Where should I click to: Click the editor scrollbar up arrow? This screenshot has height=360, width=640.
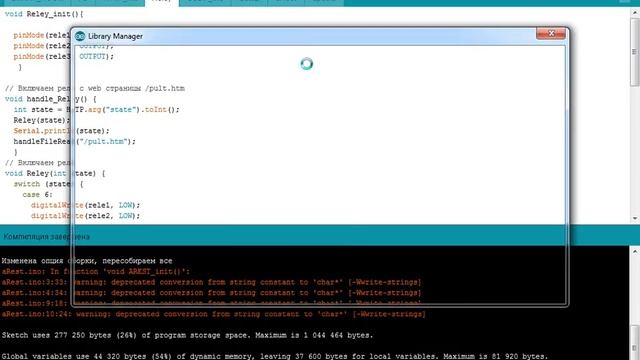tap(635, 13)
